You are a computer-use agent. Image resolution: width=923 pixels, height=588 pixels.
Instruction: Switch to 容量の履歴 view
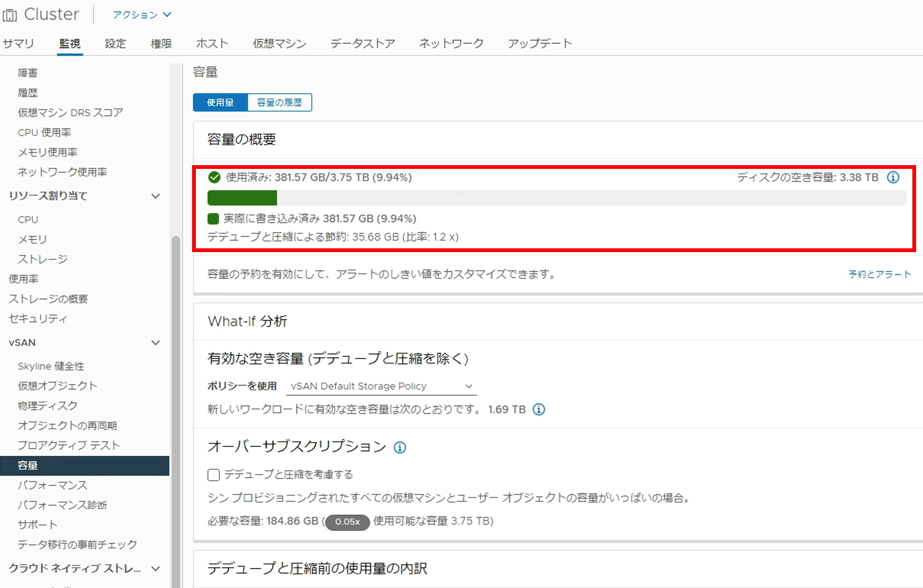[280, 103]
